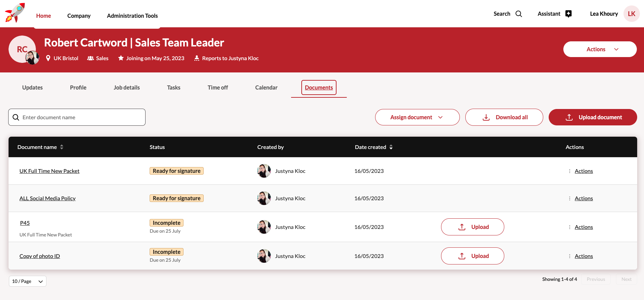Click the Download all button

click(x=504, y=117)
